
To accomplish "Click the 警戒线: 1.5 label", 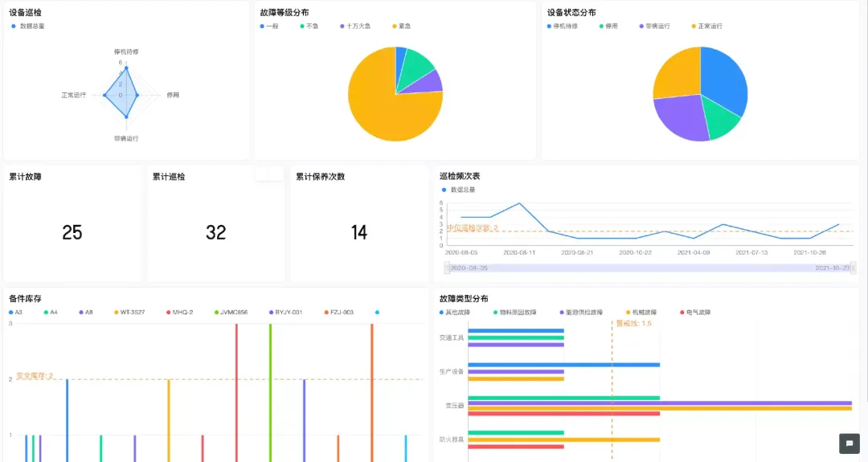I will 634,323.
